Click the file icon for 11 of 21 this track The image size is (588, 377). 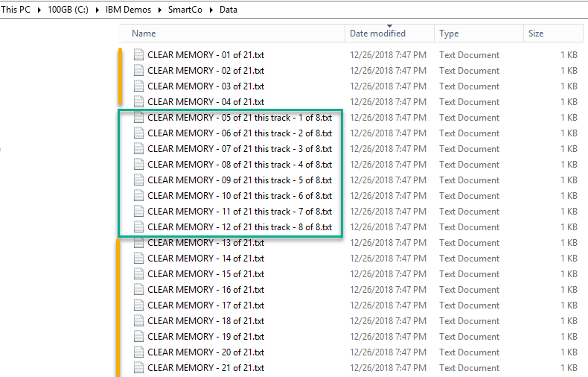pos(138,212)
